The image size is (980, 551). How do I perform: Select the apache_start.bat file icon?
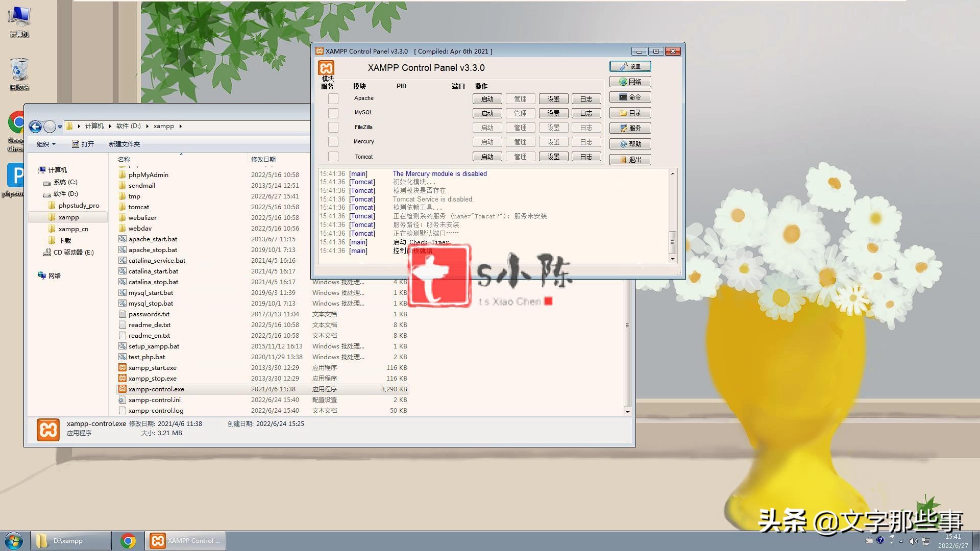pos(122,239)
